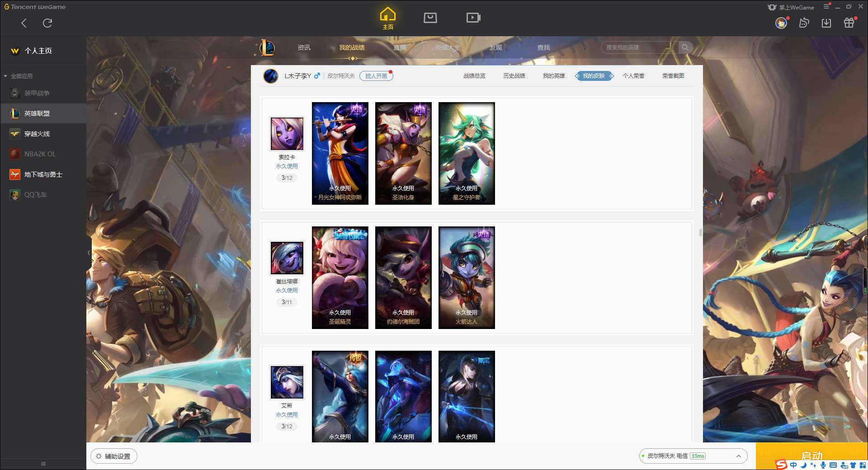
Task: Collapse the 全部应用 section
Action: click(19, 76)
